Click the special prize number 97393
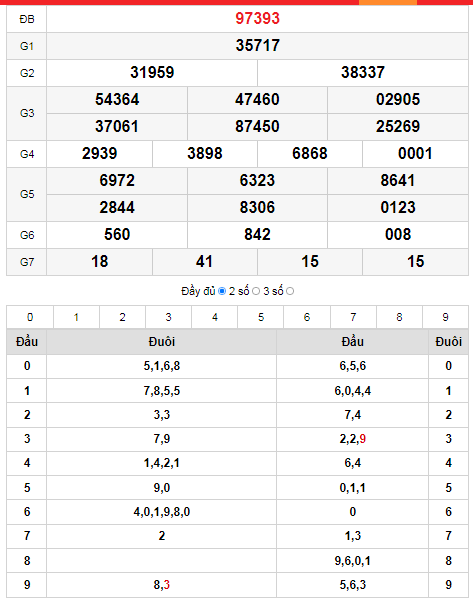473x602 pixels. pyautogui.click(x=257, y=18)
